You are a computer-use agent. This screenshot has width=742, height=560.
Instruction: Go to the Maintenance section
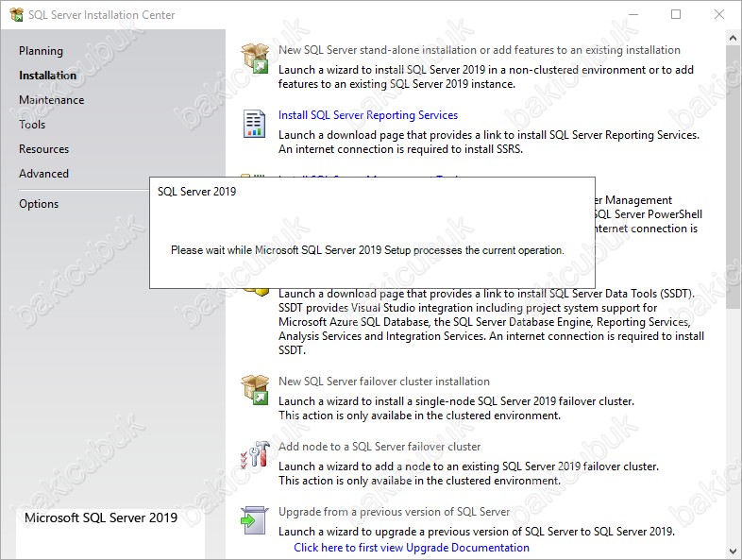click(x=52, y=100)
